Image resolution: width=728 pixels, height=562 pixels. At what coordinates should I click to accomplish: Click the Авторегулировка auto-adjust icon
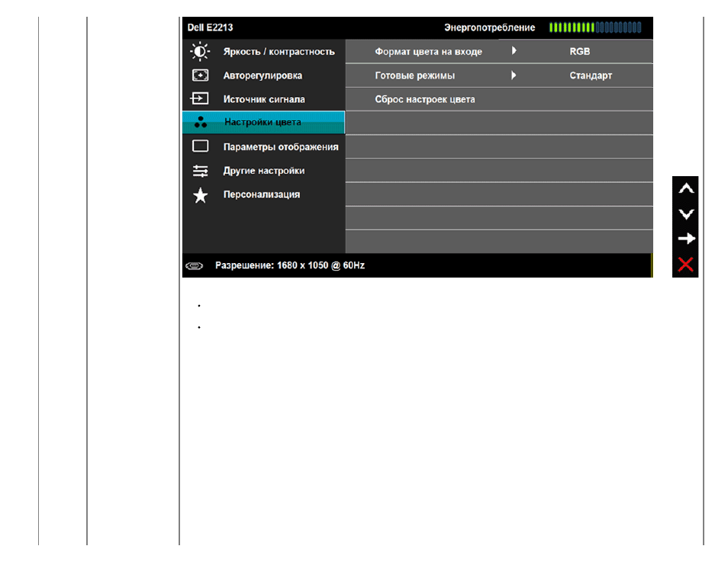(200, 75)
